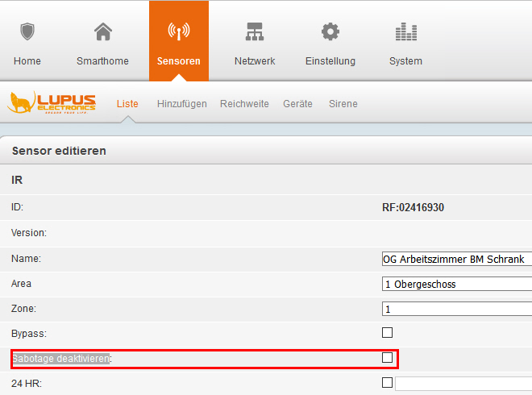The height and width of the screenshot is (395, 532).
Task: Enable the Bypass checkbox
Action: (x=387, y=332)
